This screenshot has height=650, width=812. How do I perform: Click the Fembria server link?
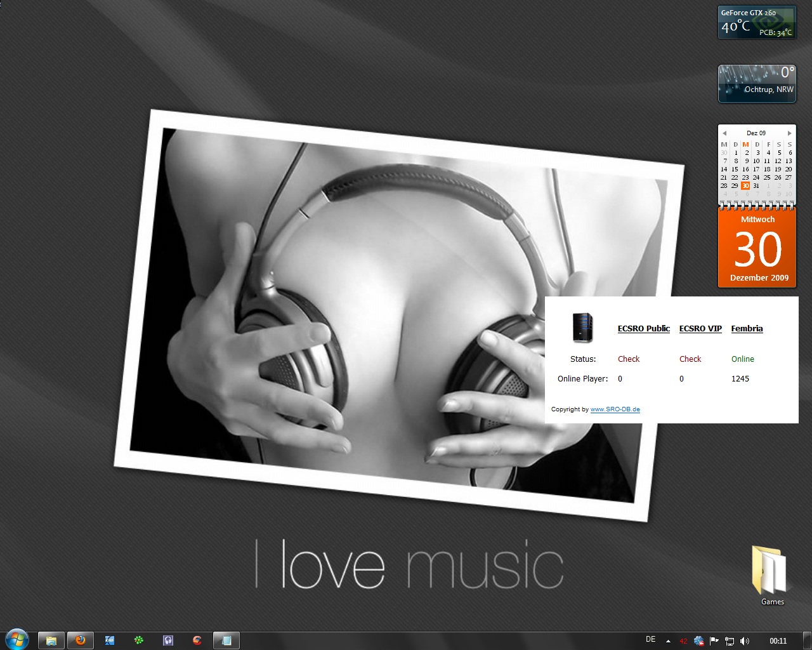coord(747,329)
